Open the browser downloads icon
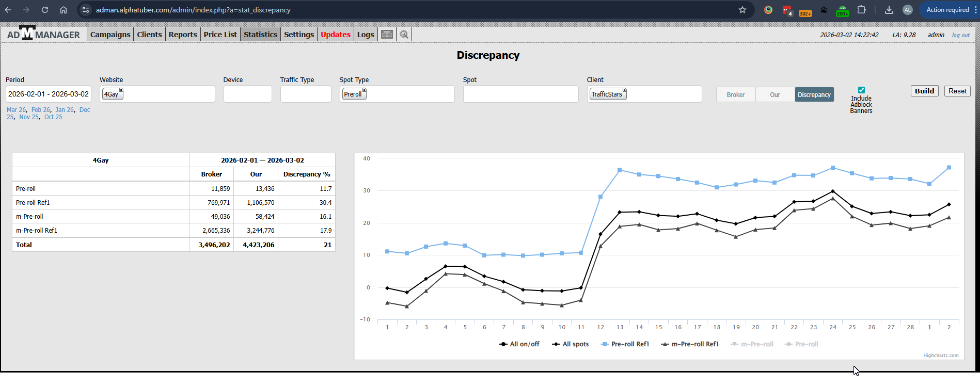 889,10
